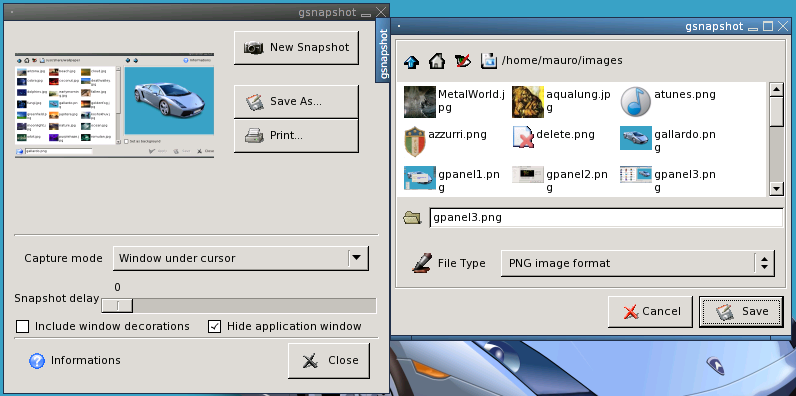The image size is (796, 396).
Task: Click the Snapshot delay slider handle
Action: tap(117, 306)
